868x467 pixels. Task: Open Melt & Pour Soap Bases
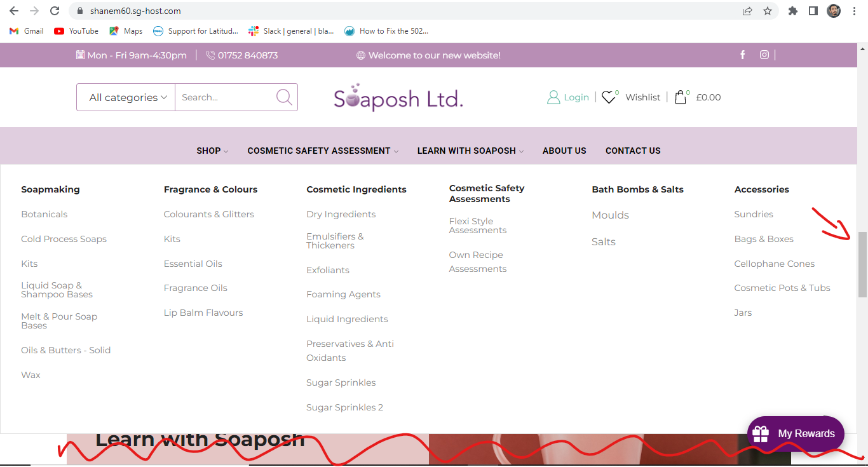click(x=59, y=321)
